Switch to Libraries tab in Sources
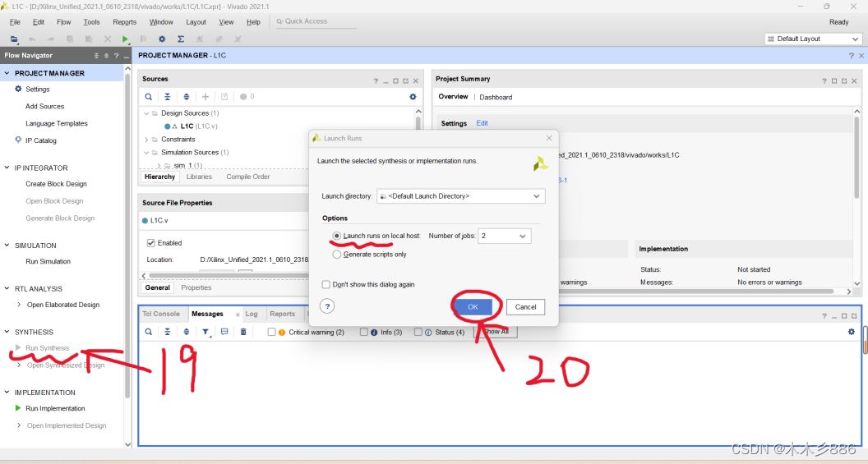The height and width of the screenshot is (464, 868). click(199, 177)
